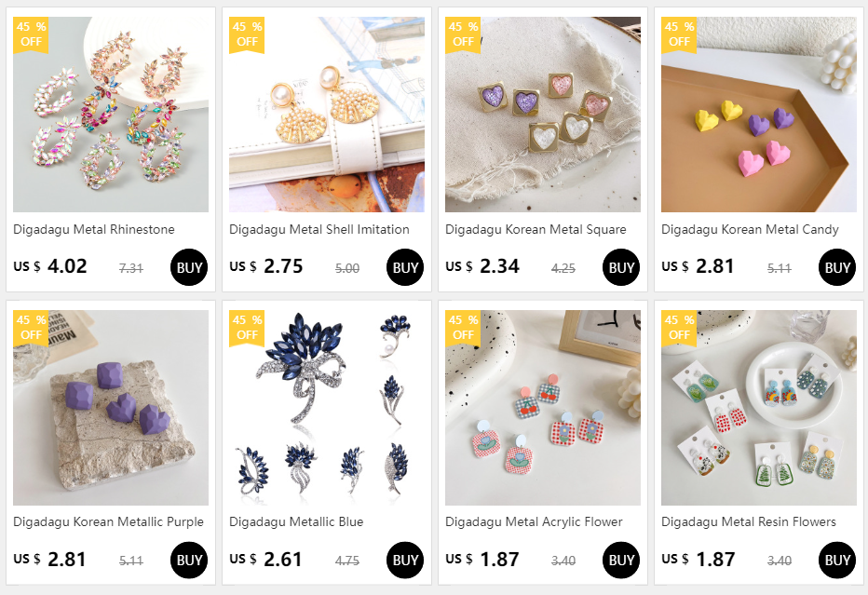The width and height of the screenshot is (868, 595).
Task: Open the Digadagu Metallic Blue title link
Action: click(296, 522)
